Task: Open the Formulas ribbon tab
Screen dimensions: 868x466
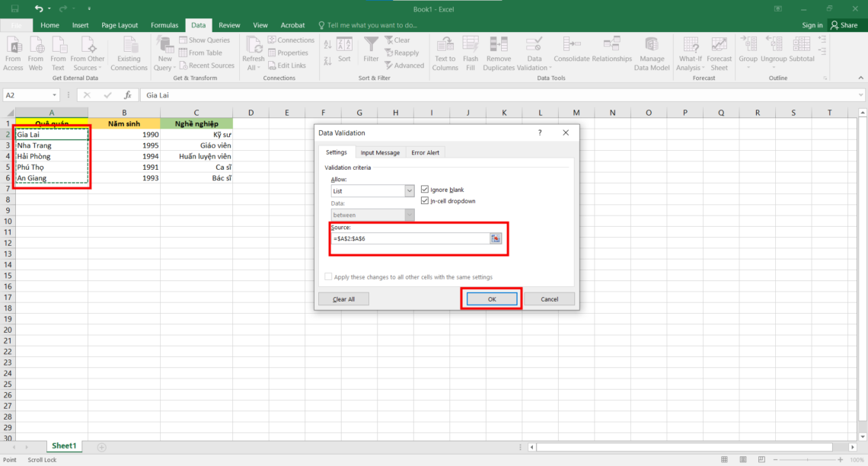Action: coord(164,24)
